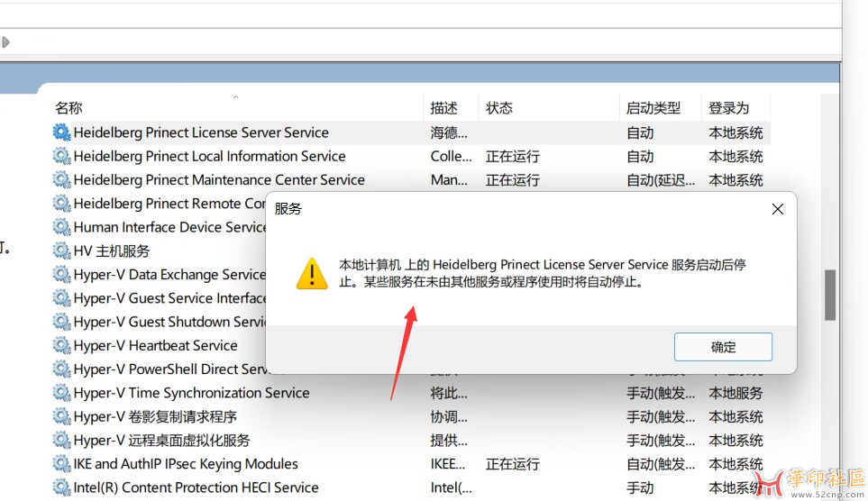Select Hyper-V Guest Shutdown Service name
The height and width of the screenshot is (501, 868).
click(x=170, y=322)
